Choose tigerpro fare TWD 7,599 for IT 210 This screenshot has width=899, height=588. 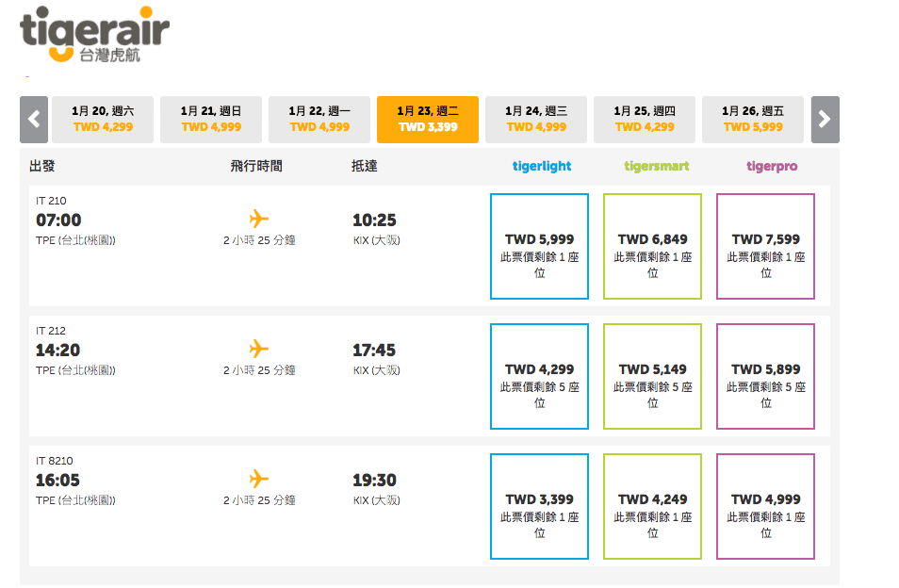[765, 246]
